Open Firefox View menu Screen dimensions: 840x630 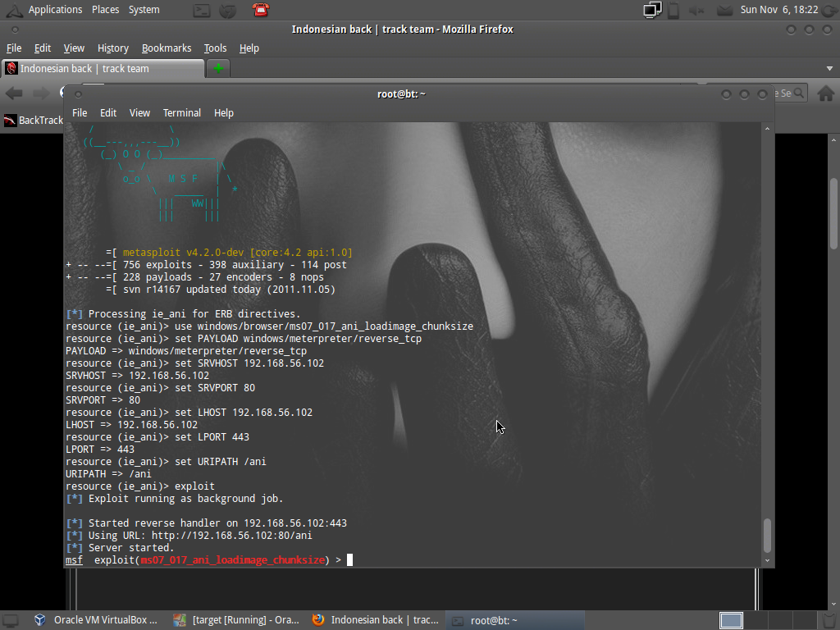tap(74, 48)
